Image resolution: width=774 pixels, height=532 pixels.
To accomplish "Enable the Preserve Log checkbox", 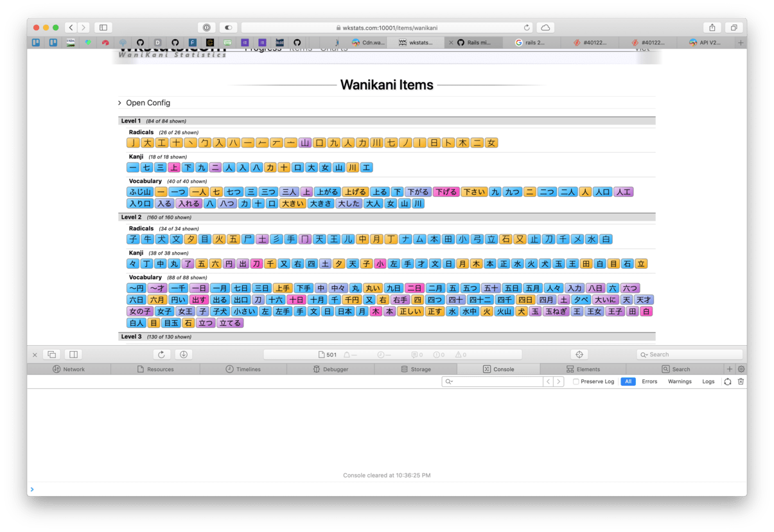I will 576,381.
